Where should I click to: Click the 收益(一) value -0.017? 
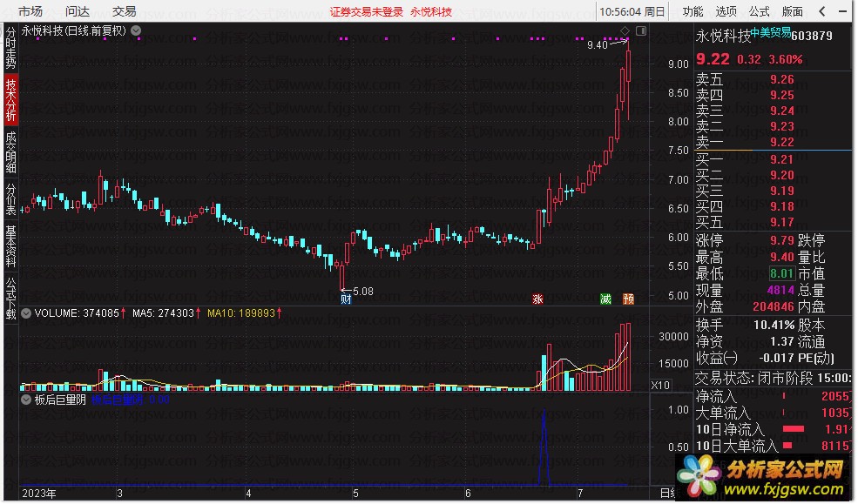pyautogui.click(x=777, y=359)
